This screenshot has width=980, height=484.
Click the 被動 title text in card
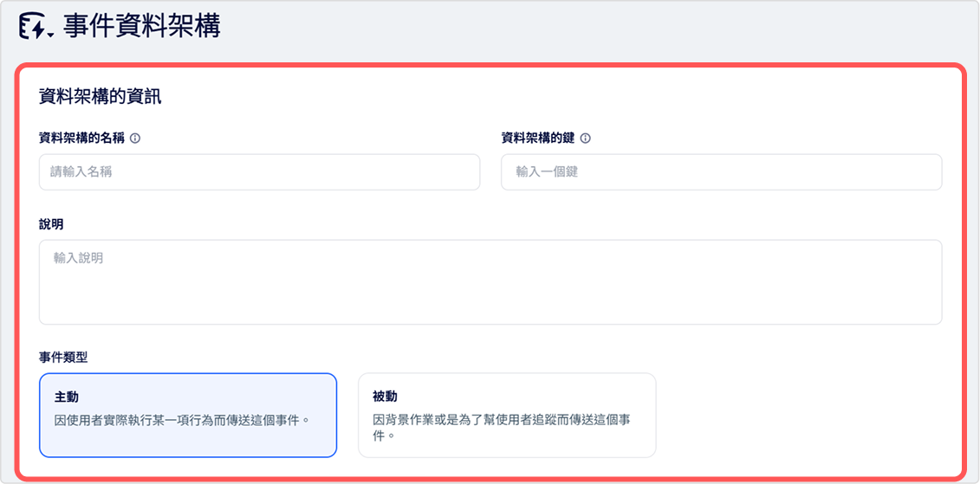click(x=385, y=397)
